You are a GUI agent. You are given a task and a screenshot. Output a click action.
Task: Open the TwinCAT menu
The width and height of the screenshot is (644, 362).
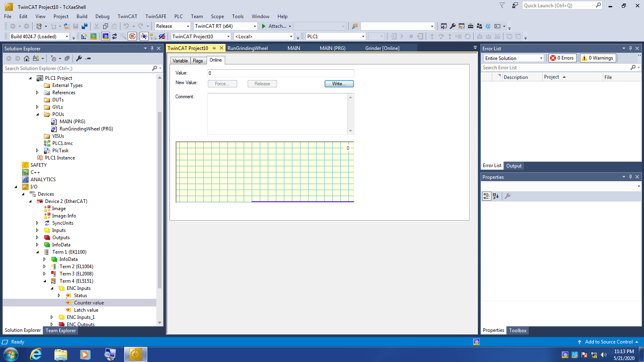pos(127,17)
